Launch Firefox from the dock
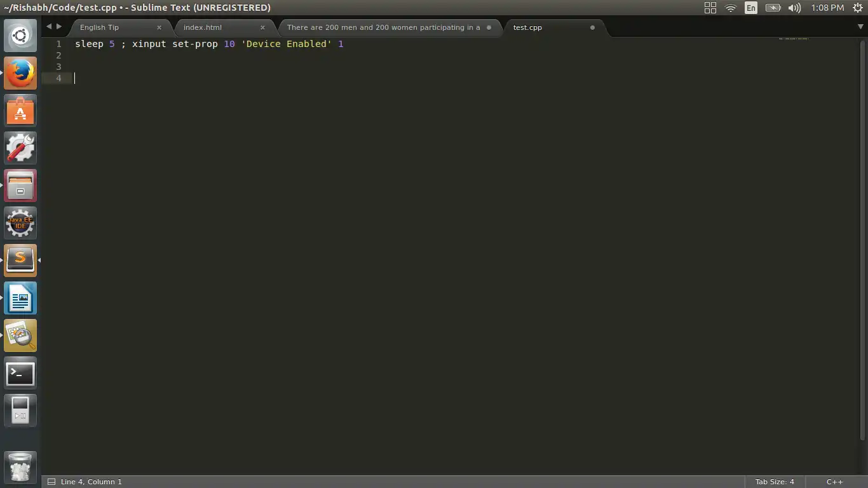 [20, 73]
